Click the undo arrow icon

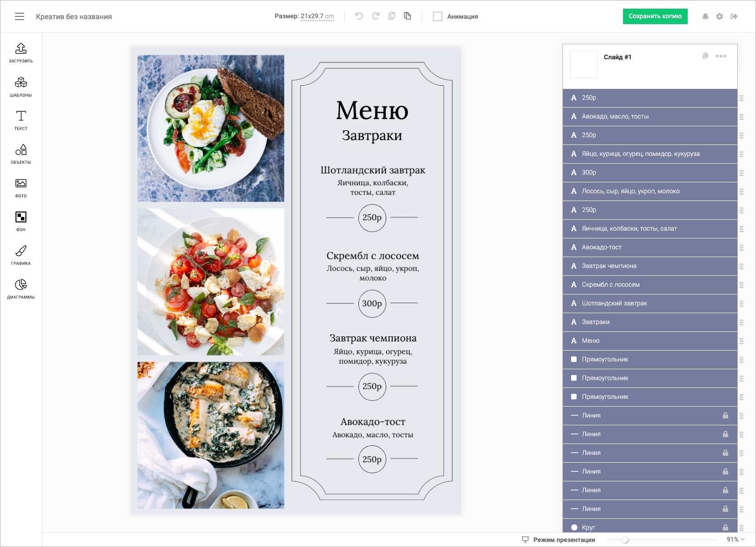(359, 16)
